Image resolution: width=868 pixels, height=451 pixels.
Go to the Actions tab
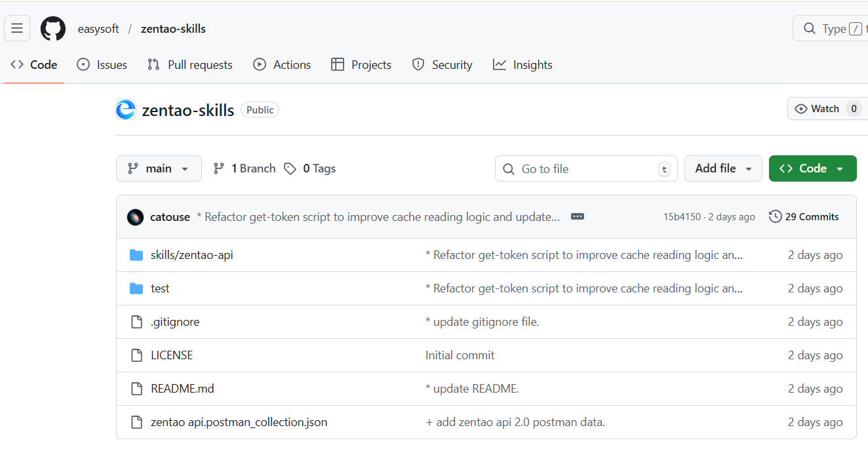[x=282, y=65]
